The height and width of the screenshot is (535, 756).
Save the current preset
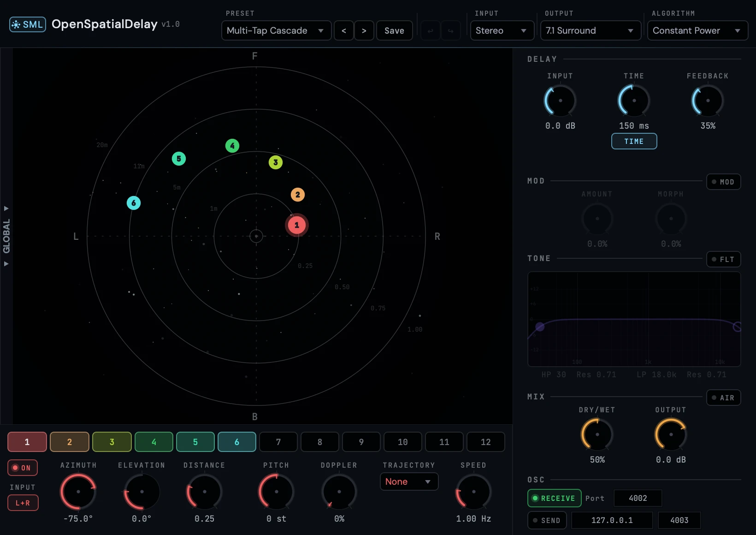pyautogui.click(x=395, y=31)
